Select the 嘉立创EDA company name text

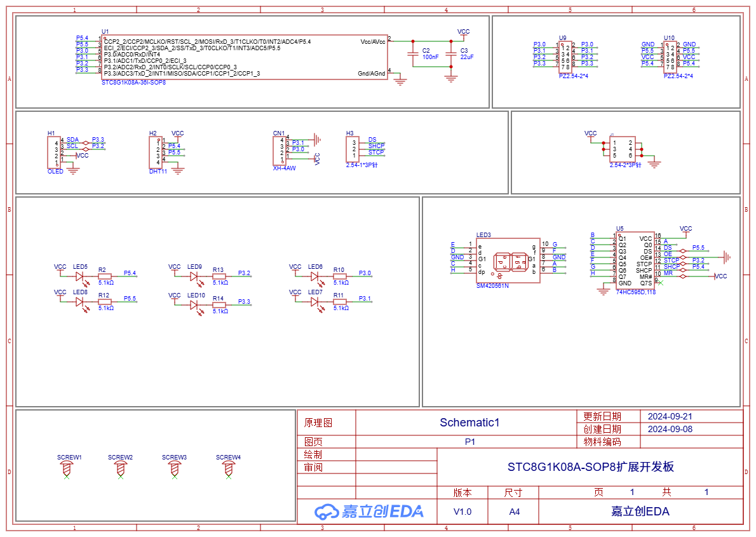tap(640, 512)
